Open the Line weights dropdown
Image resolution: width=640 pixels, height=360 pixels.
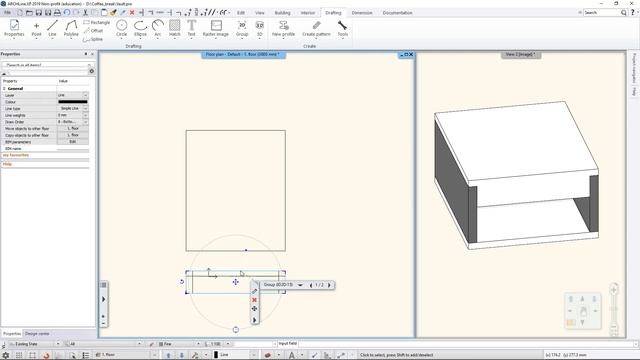(x=85, y=115)
